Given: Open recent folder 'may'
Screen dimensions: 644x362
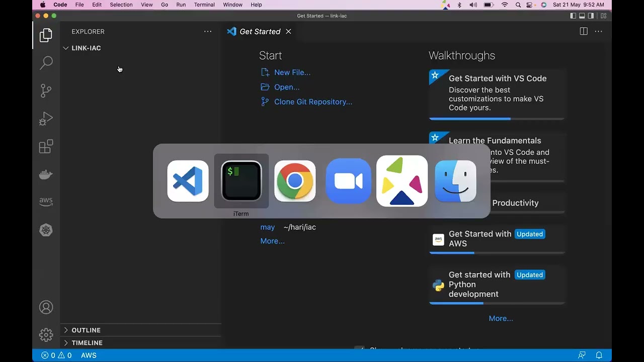Looking at the screenshot, I should pos(268,227).
